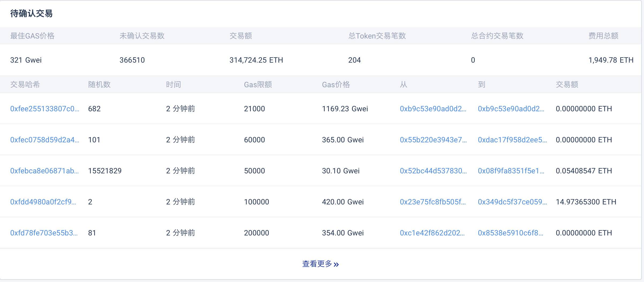Click the 总Token交易笔数 header label
Screen dimensions: 644x282
(377, 36)
